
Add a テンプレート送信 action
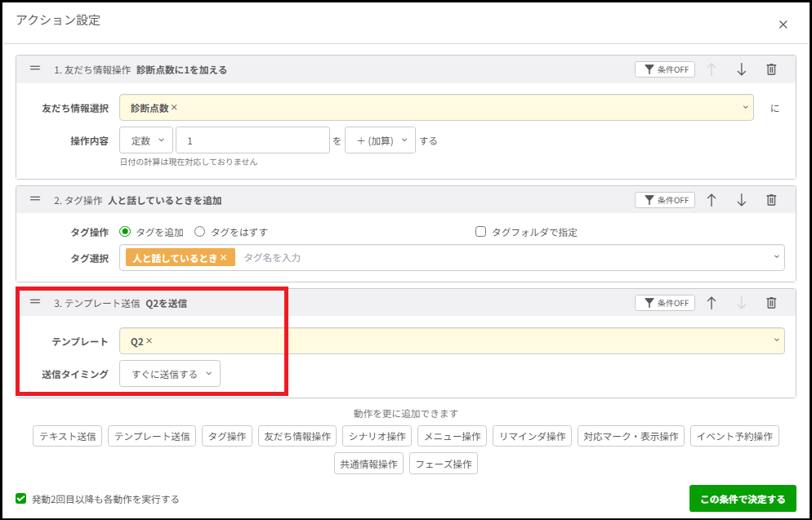[152, 436]
